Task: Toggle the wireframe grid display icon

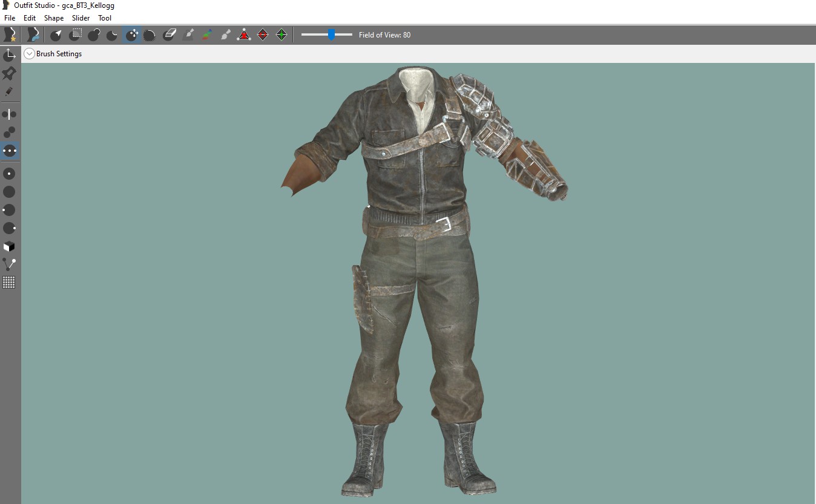Action: (x=9, y=283)
